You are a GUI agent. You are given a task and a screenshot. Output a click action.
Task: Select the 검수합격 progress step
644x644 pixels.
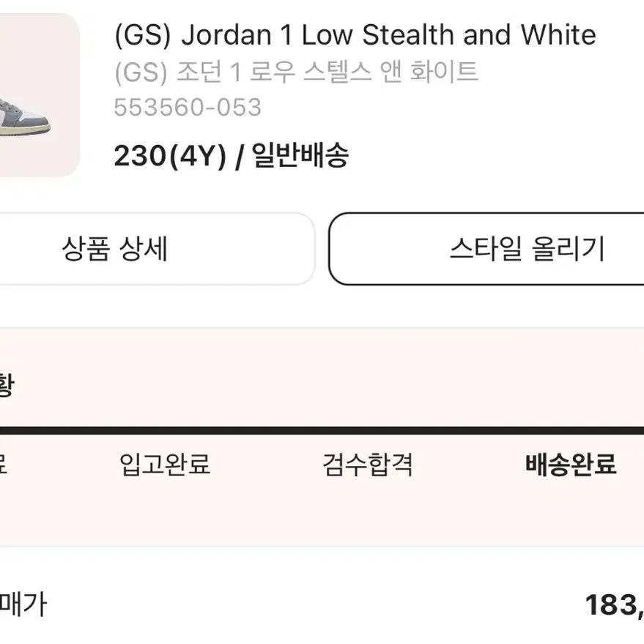pyautogui.click(x=368, y=465)
